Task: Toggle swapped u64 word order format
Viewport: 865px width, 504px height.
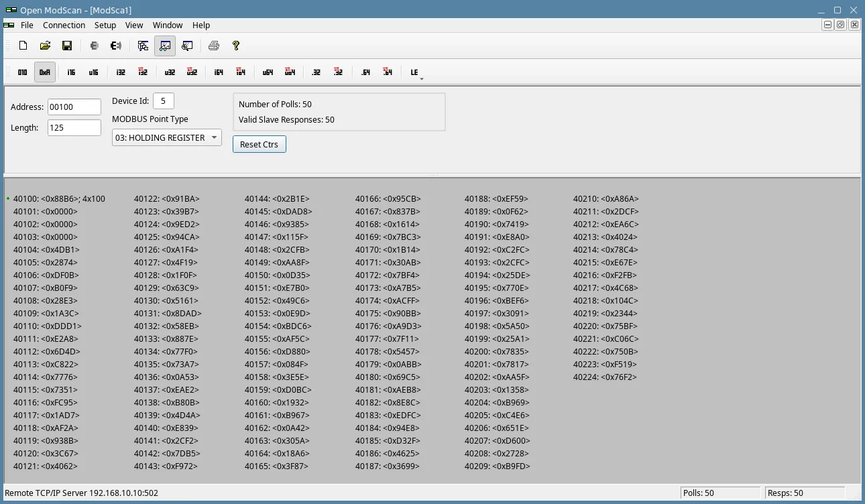Action: (x=290, y=72)
